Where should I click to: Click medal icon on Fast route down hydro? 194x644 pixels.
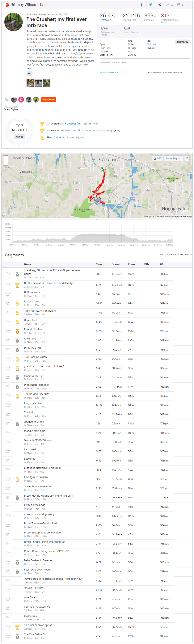coord(17,571)
